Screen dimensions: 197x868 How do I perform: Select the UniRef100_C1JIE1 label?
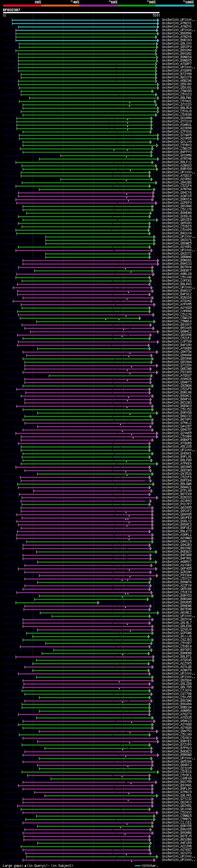pyautogui.click(x=177, y=822)
